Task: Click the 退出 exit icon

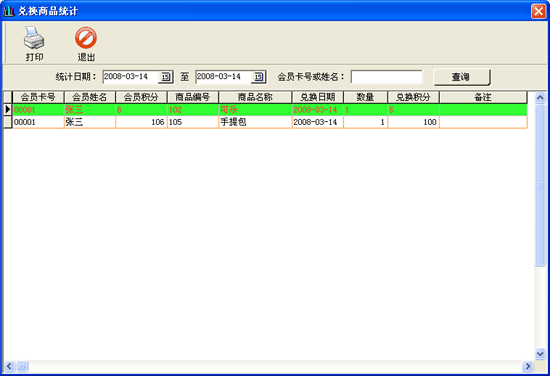Action: (x=86, y=38)
